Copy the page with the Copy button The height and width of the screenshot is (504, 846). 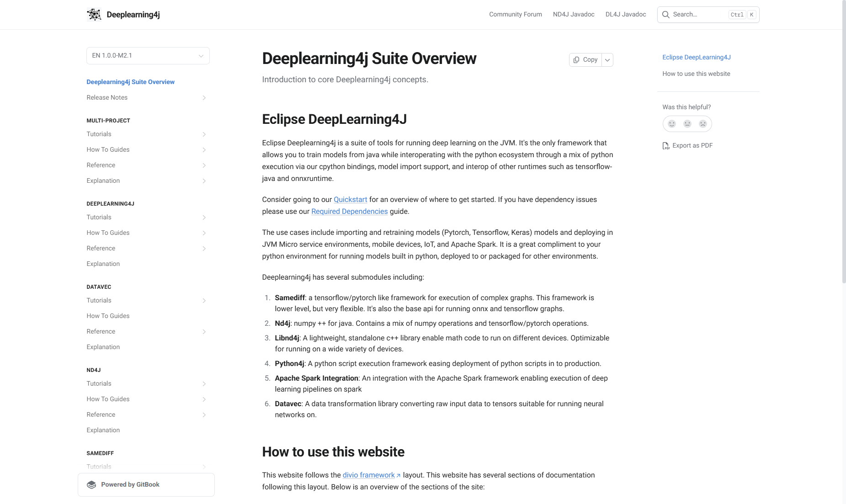click(585, 60)
